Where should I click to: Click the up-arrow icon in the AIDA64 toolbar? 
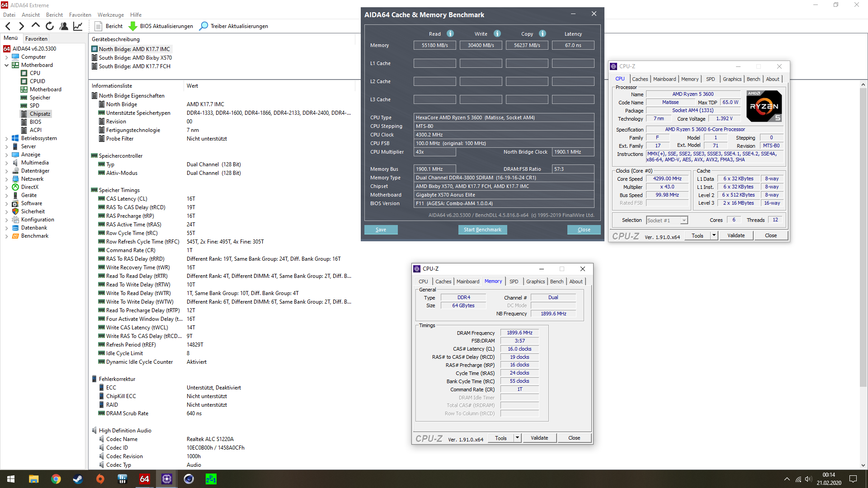36,26
